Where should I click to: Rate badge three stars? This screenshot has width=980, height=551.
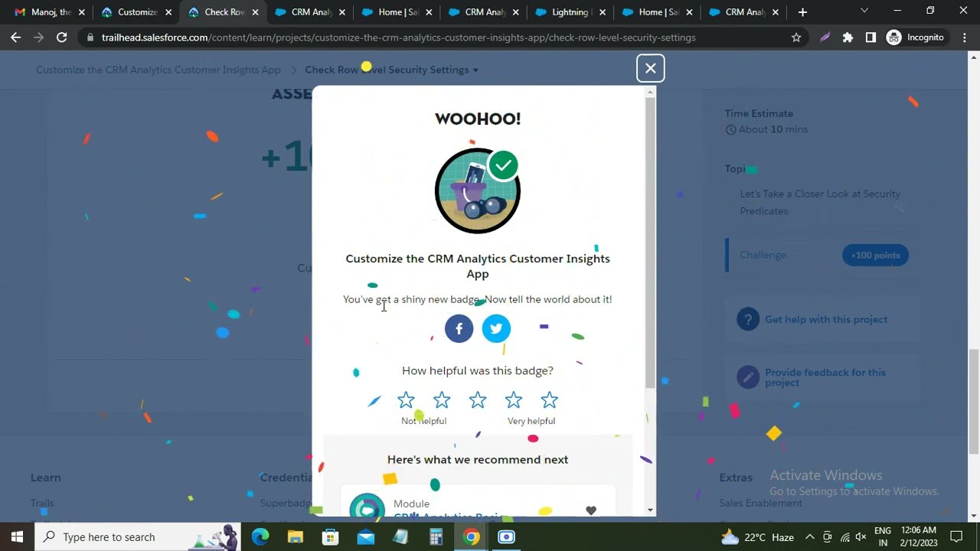point(478,399)
